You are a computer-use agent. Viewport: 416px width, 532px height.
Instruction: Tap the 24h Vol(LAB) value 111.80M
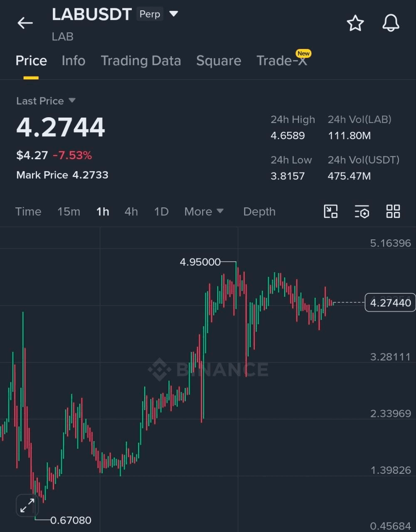pos(349,135)
